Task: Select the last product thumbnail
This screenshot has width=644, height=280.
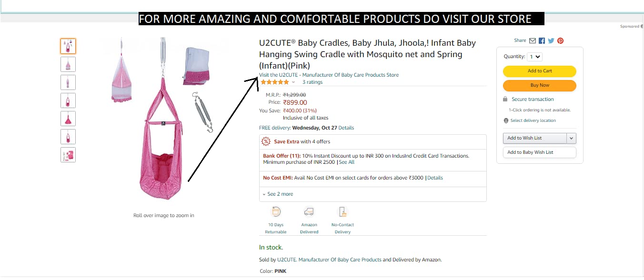Action: pyautogui.click(x=68, y=155)
